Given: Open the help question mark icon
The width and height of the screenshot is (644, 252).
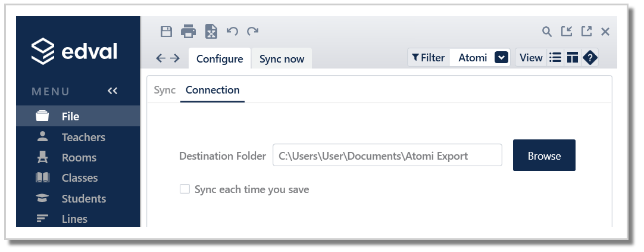Looking at the screenshot, I should point(590,58).
